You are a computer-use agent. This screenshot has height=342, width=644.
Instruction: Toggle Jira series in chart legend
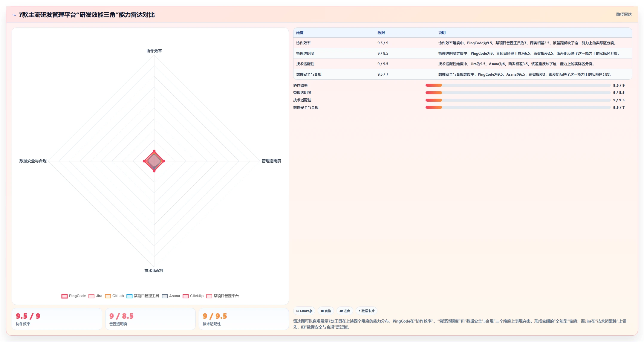95,296
